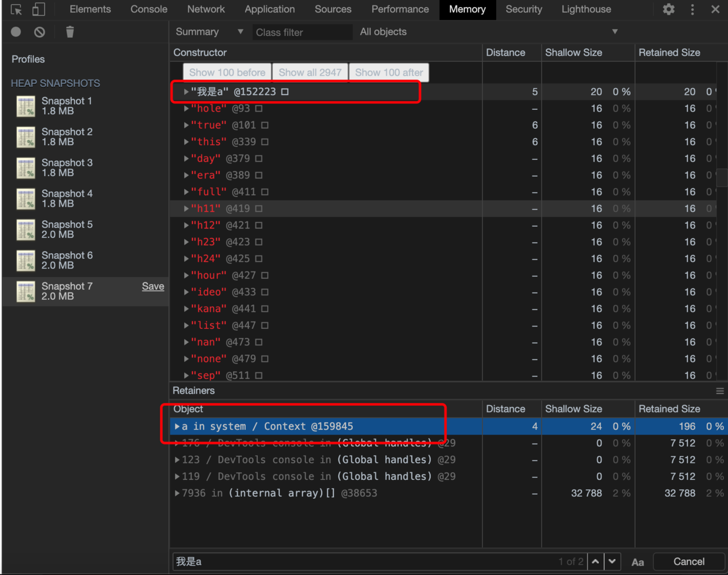
Task: Click the trash collect garbage icon
Action: [70, 32]
